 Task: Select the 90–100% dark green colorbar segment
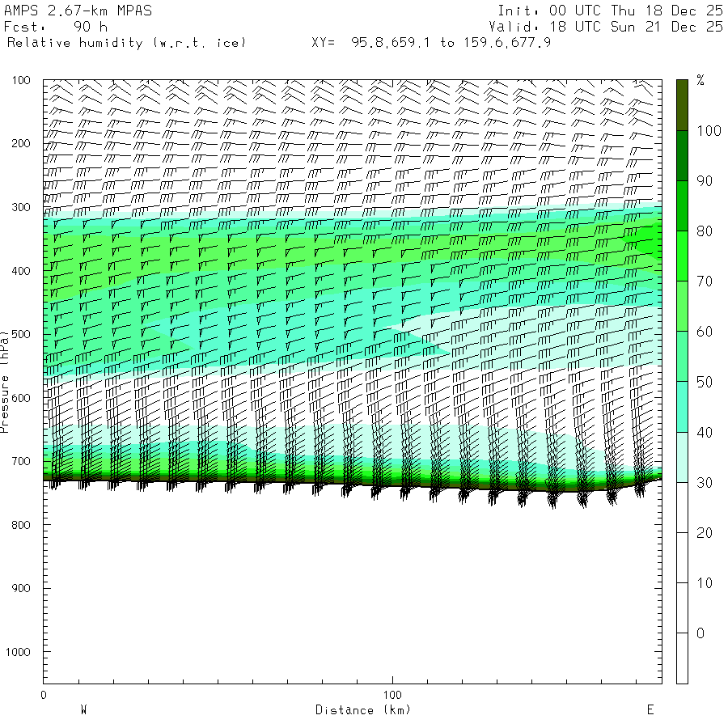[682, 155]
